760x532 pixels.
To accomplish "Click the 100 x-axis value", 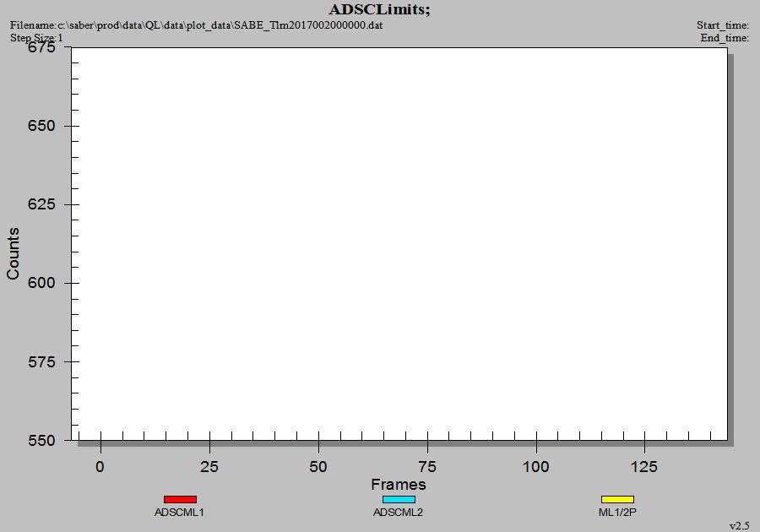I will tap(535, 467).
